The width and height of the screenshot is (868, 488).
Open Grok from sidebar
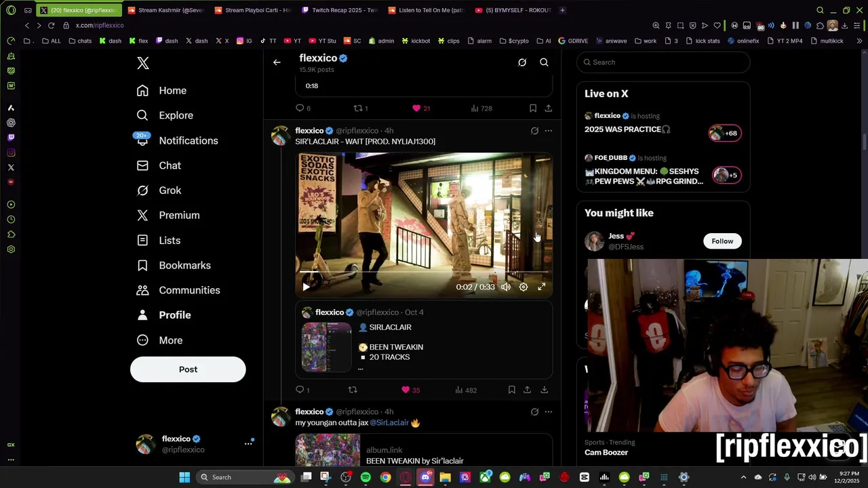click(x=159, y=190)
